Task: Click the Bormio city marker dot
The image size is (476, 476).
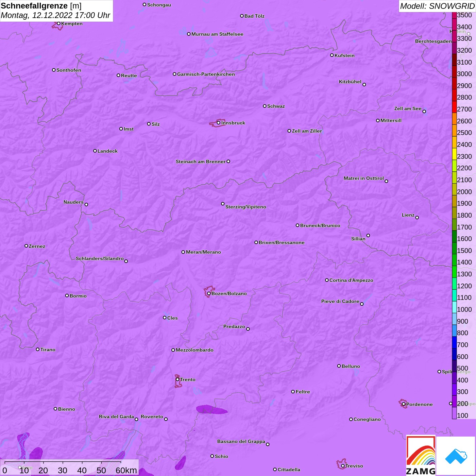Action: (x=67, y=295)
